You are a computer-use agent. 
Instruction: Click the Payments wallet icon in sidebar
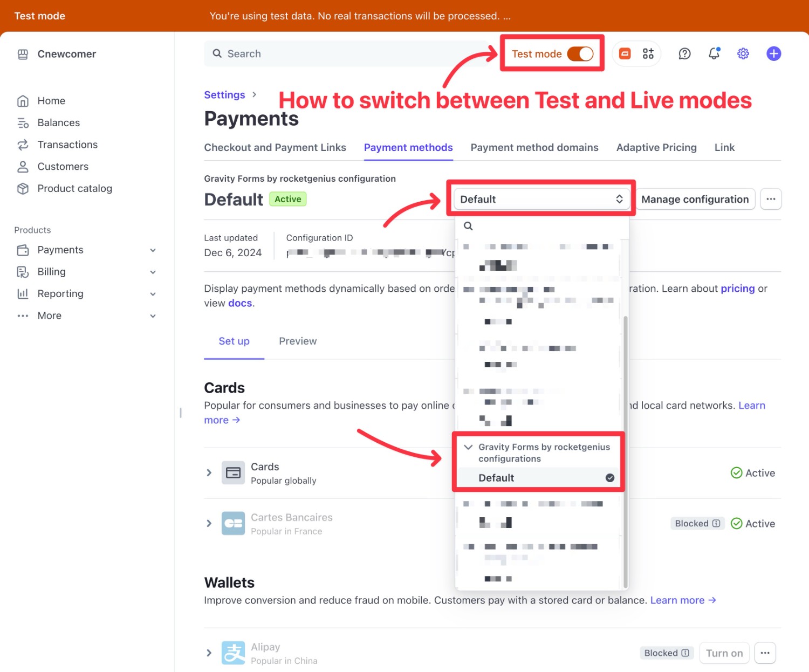click(x=23, y=250)
